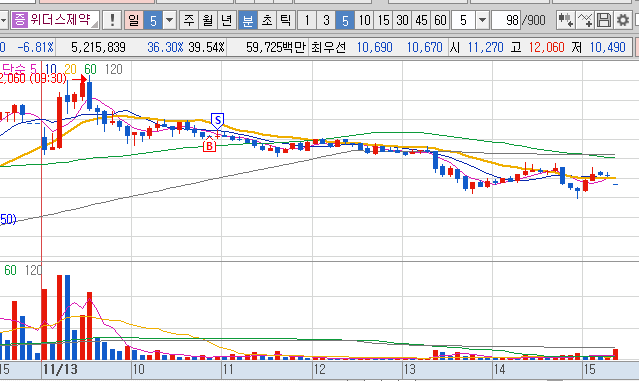Click the custom interval field showing 5
The image size is (639, 381).
tap(464, 20)
